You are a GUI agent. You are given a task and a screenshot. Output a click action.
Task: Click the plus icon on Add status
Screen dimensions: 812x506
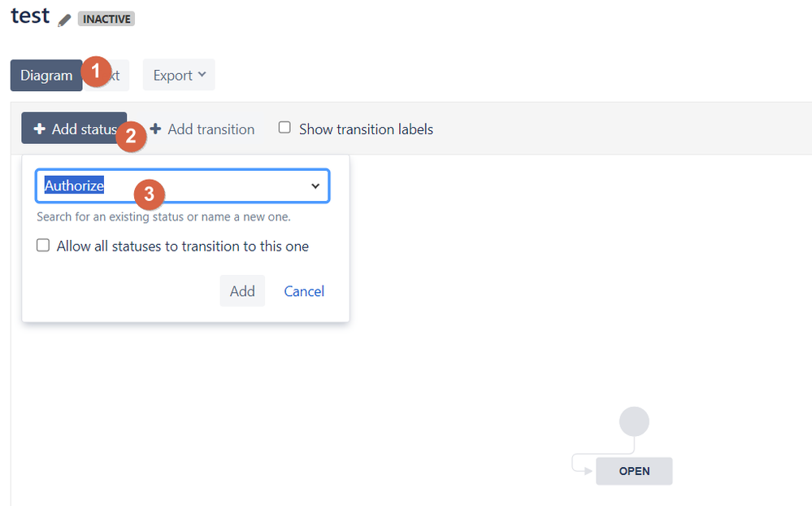click(x=39, y=129)
